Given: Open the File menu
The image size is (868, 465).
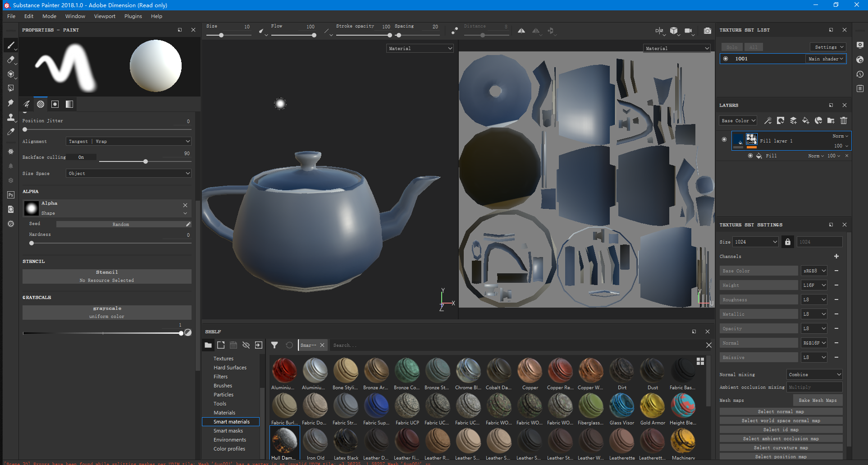Looking at the screenshot, I should point(11,16).
